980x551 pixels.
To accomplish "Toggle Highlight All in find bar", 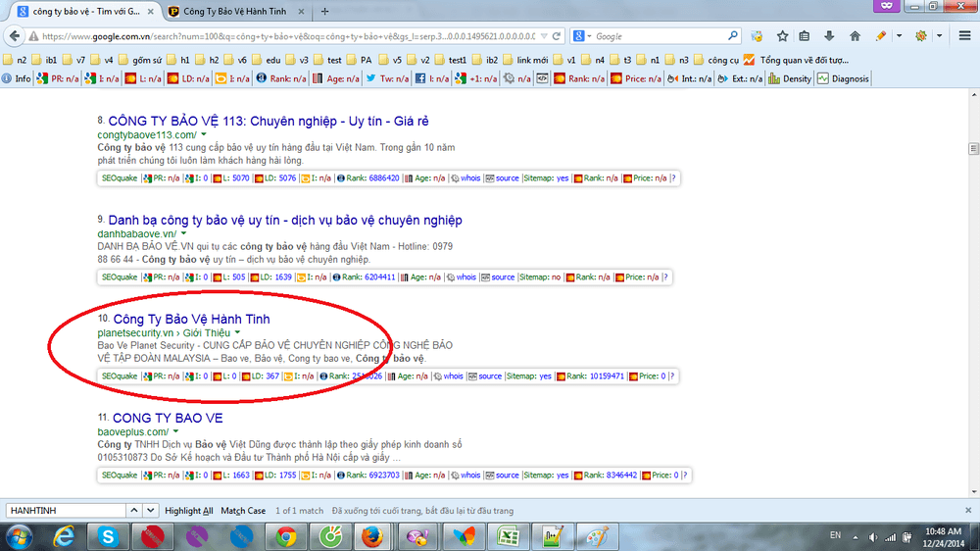I will coord(189,511).
